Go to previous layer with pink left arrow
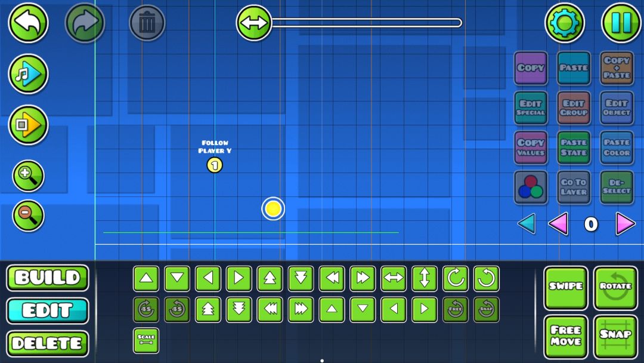 coord(559,224)
